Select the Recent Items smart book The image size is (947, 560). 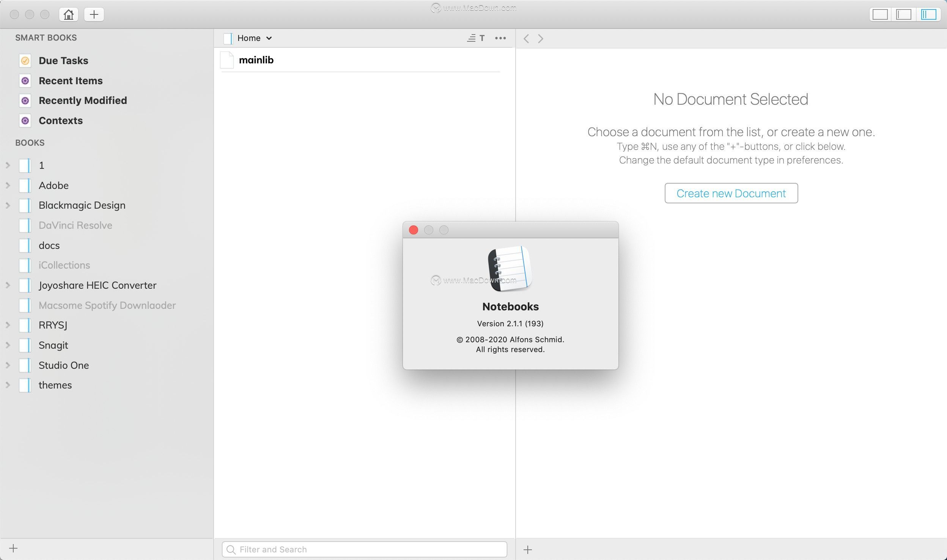[71, 81]
